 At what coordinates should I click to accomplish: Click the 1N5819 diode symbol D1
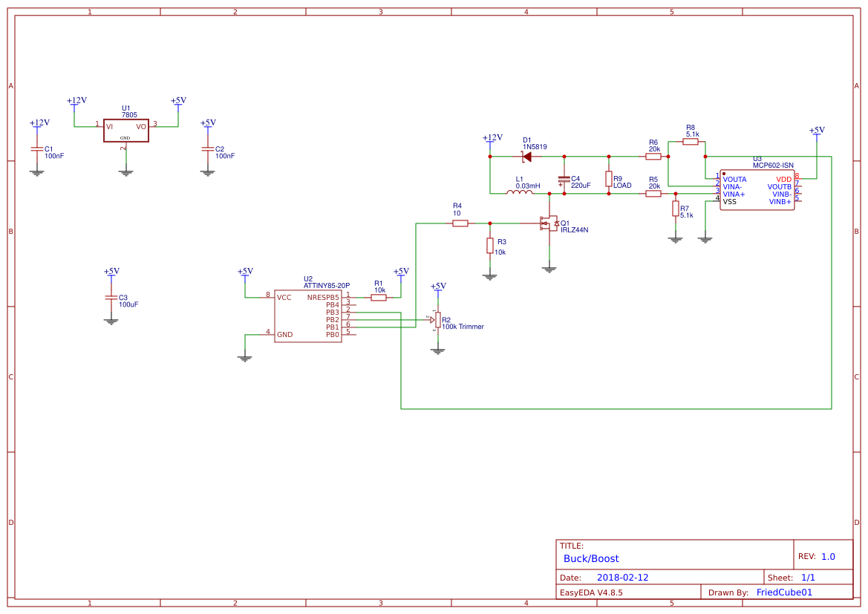(526, 155)
